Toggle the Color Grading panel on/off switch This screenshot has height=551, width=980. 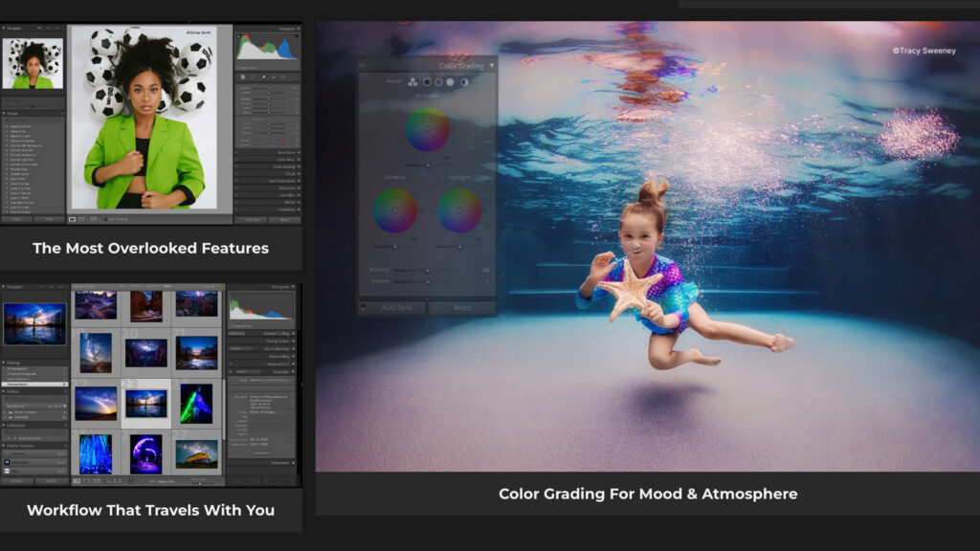[362, 66]
